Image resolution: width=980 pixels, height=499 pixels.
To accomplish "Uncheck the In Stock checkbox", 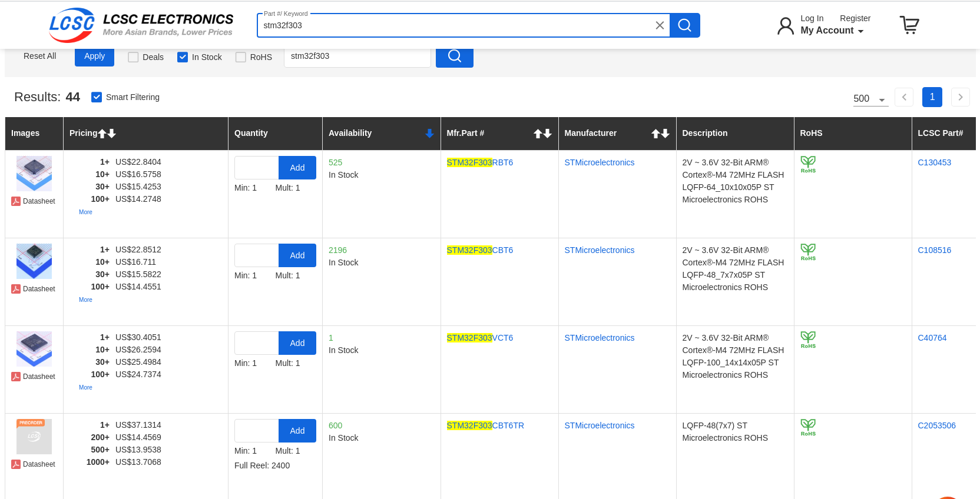I will [x=183, y=57].
